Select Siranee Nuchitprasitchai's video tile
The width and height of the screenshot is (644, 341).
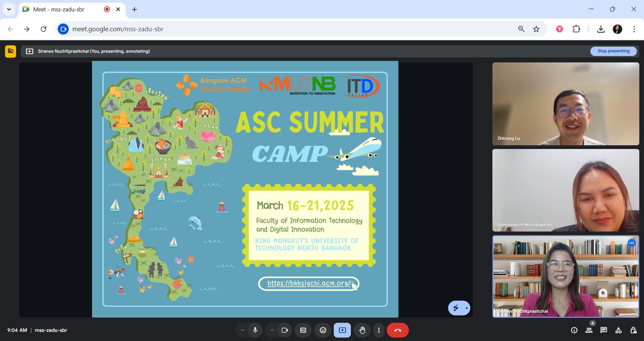pyautogui.click(x=565, y=277)
